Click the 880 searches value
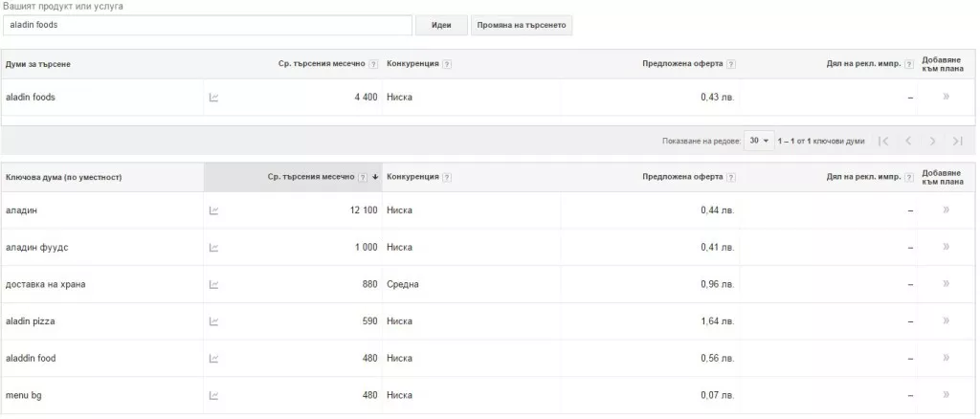Viewport: 980px width, 419px height. point(370,284)
